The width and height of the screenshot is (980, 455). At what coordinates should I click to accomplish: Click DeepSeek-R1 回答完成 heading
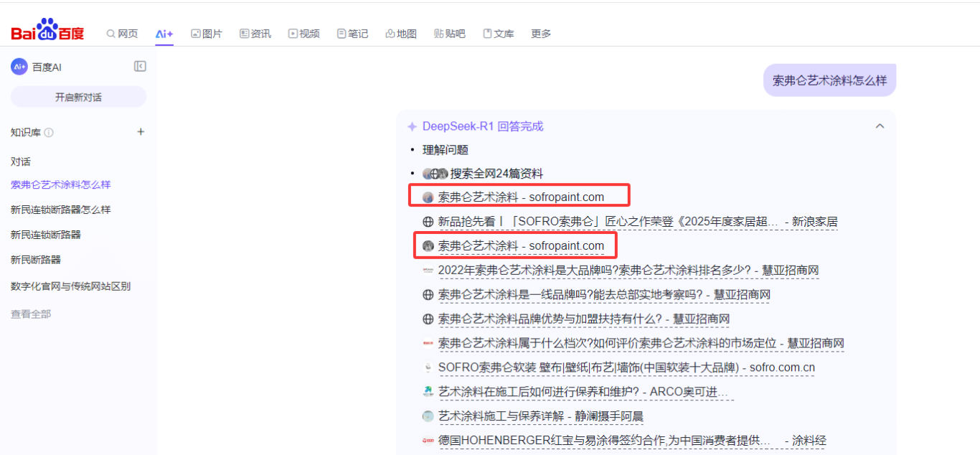[x=483, y=126]
